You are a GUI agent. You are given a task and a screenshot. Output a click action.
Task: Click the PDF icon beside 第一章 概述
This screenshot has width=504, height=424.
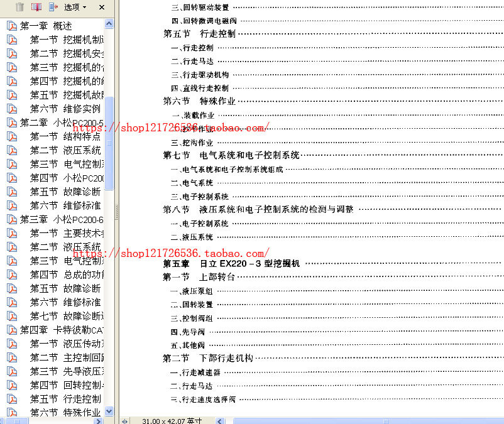tap(13, 26)
